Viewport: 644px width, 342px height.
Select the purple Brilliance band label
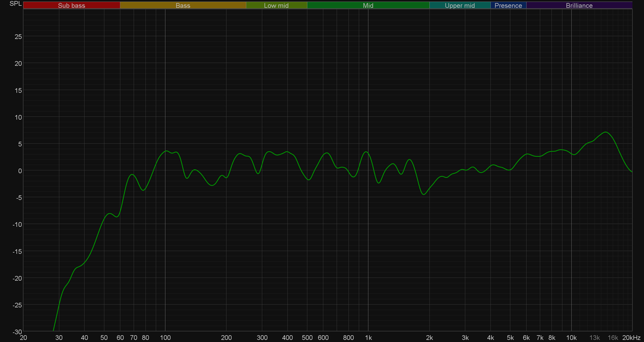[579, 6]
